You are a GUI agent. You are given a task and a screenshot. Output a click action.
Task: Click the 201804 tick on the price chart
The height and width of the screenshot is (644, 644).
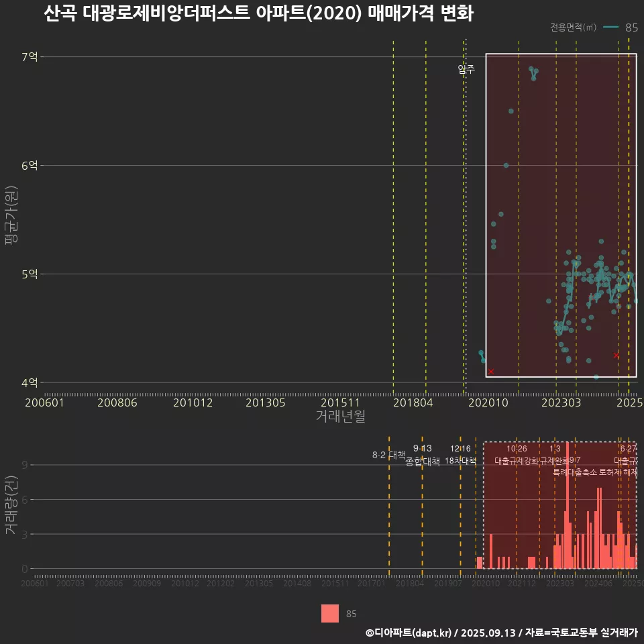[x=413, y=402]
